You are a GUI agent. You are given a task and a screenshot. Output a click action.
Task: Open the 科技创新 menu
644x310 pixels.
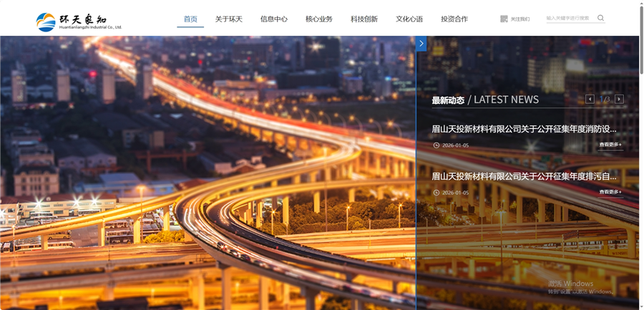(364, 19)
